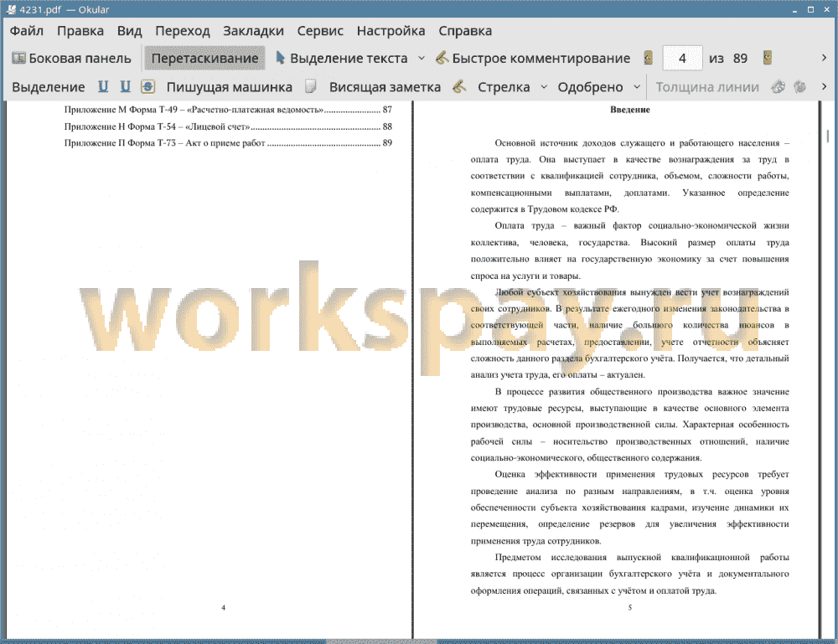
Task: Choose the Одобрено stamp tool
Action: coord(590,87)
